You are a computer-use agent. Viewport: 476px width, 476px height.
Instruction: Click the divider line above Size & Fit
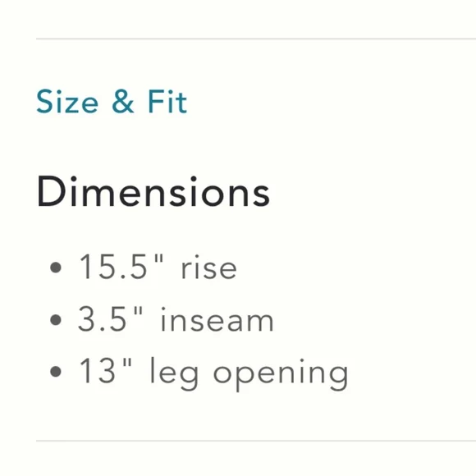click(x=256, y=39)
